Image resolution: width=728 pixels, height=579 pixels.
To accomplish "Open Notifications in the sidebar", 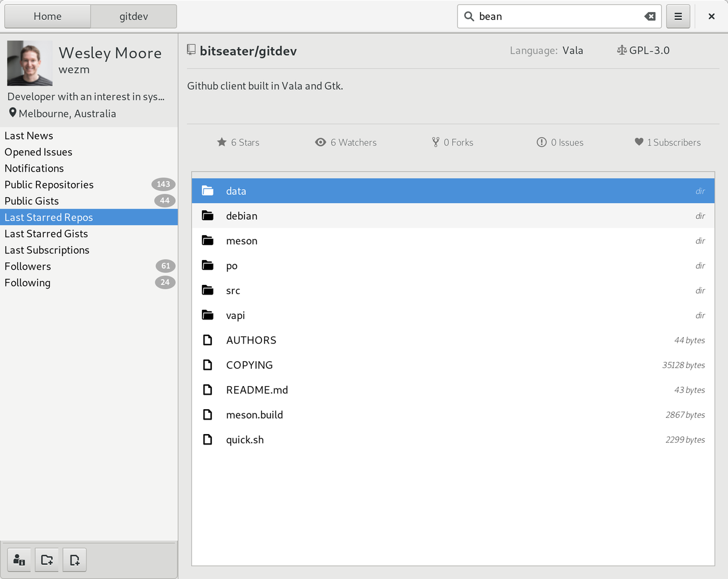I will [89, 169].
